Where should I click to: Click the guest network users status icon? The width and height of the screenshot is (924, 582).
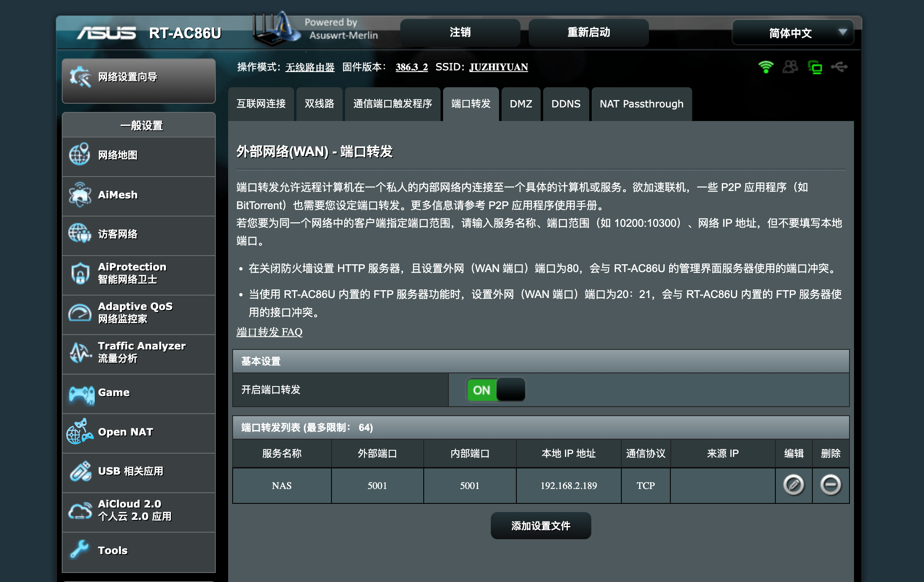[x=790, y=67]
